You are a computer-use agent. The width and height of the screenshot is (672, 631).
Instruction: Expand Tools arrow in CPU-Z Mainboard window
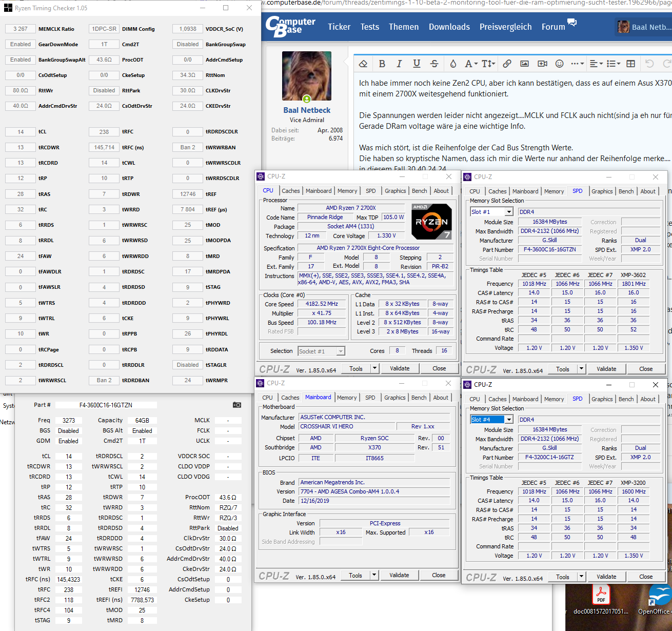click(374, 575)
